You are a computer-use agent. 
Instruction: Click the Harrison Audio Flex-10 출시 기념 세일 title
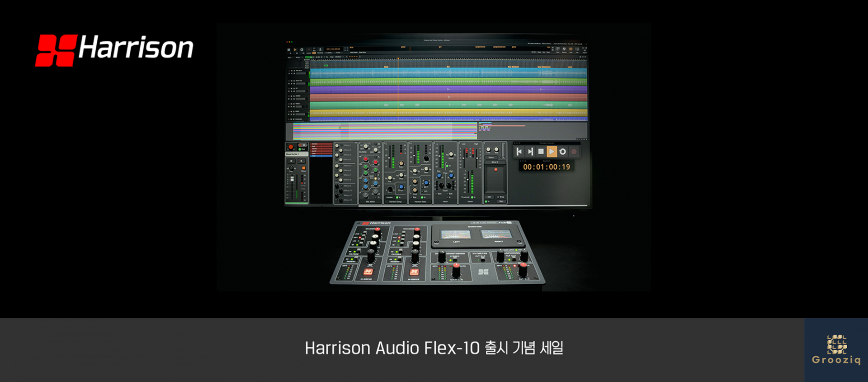coord(434,348)
